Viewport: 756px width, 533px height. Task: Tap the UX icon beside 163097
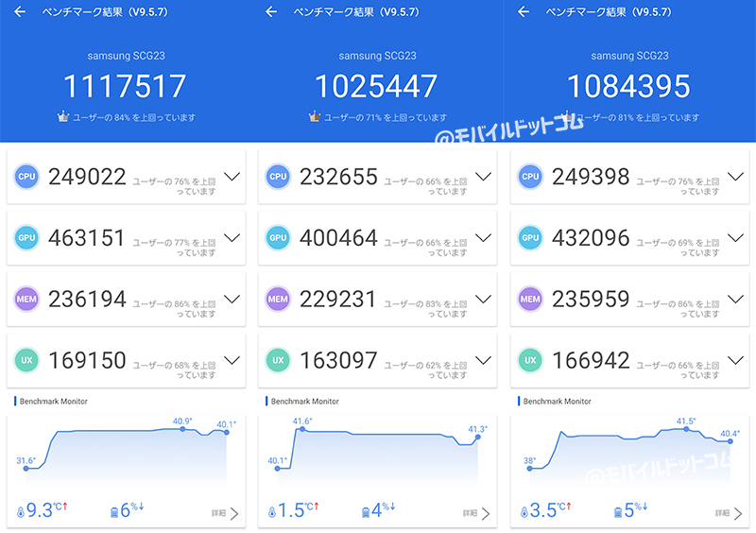[278, 360]
